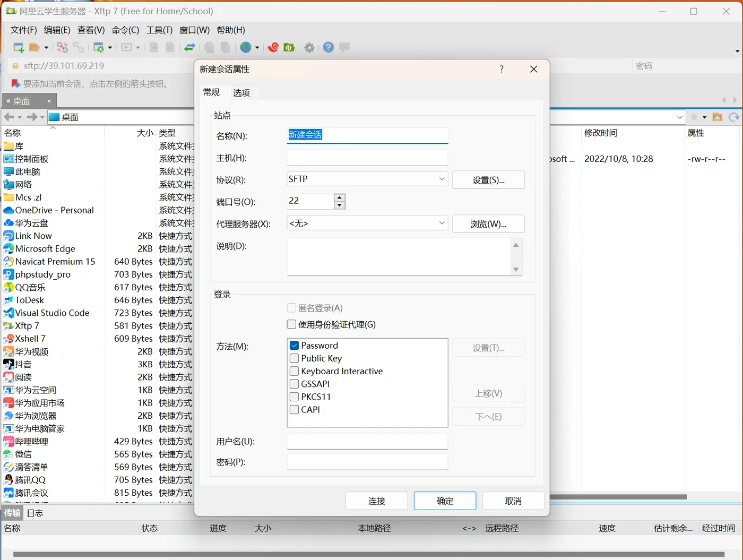This screenshot has height=560, width=743.
Task: Open the Back history dropdown arrow
Action: click(20, 117)
